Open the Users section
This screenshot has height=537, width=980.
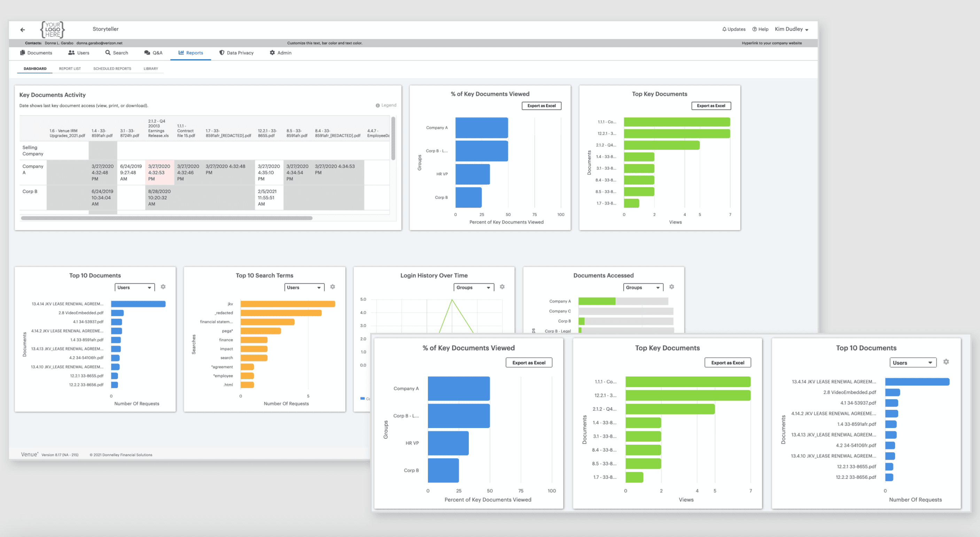click(79, 53)
